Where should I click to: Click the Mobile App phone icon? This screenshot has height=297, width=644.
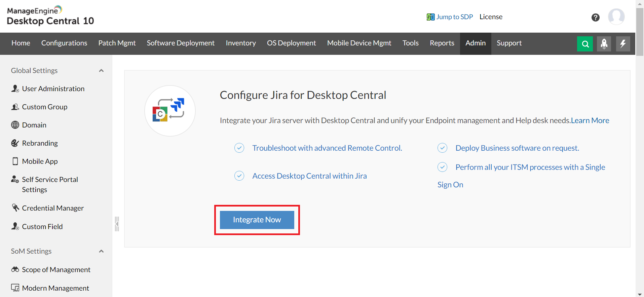pyautogui.click(x=15, y=161)
